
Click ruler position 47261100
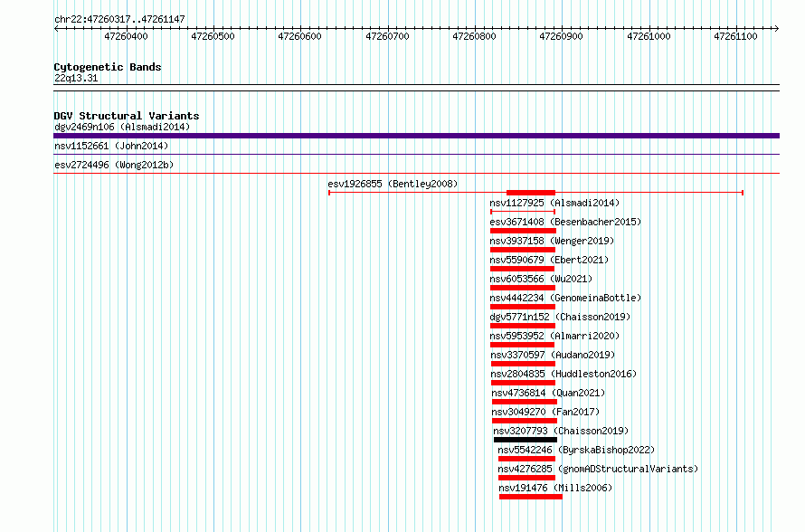[x=735, y=36]
